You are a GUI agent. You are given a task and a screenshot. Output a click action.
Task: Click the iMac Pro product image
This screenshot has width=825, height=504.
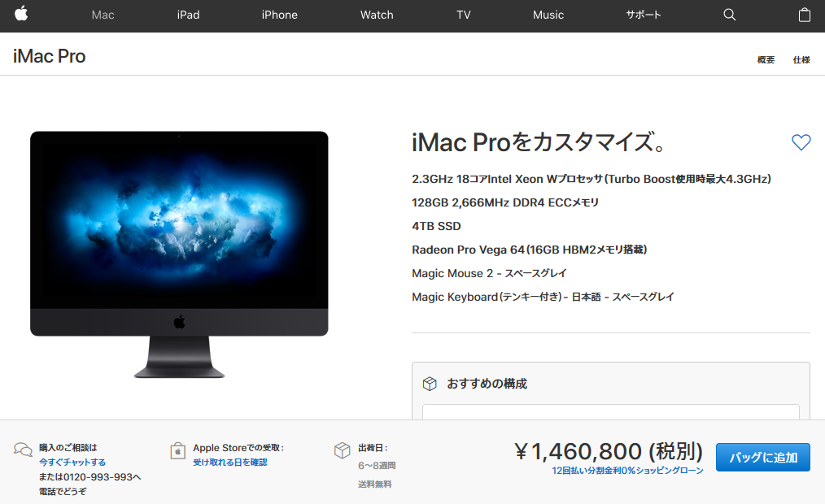point(179,254)
